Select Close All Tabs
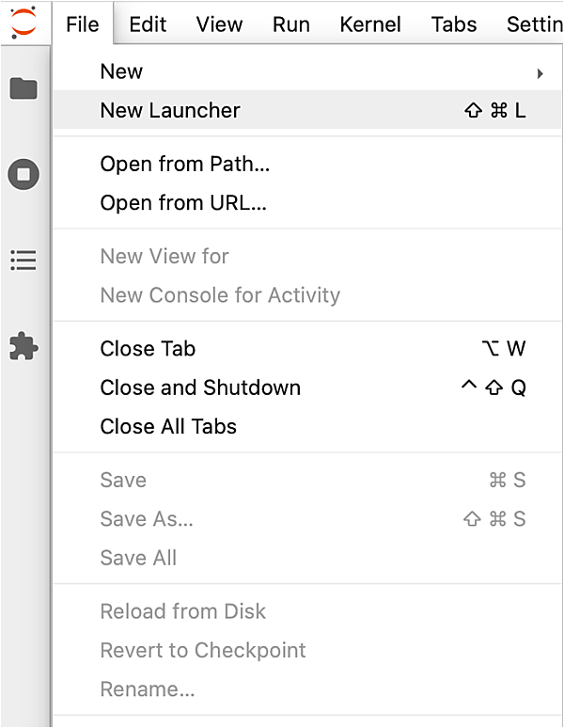Image resolution: width=564 pixels, height=728 pixels. click(168, 426)
